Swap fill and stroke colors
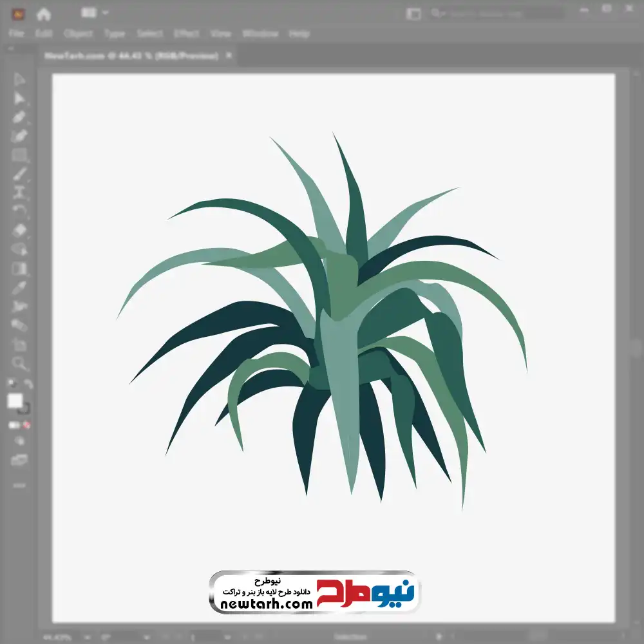The height and width of the screenshot is (644, 644). [x=28, y=384]
